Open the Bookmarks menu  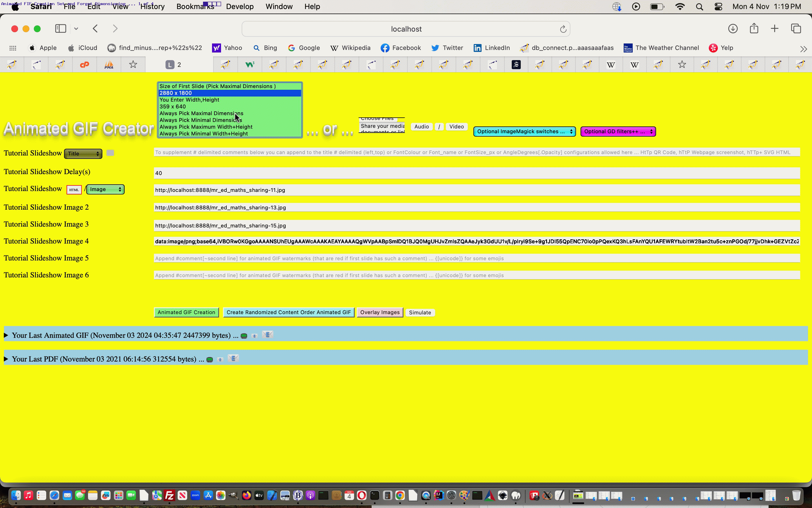point(195,7)
